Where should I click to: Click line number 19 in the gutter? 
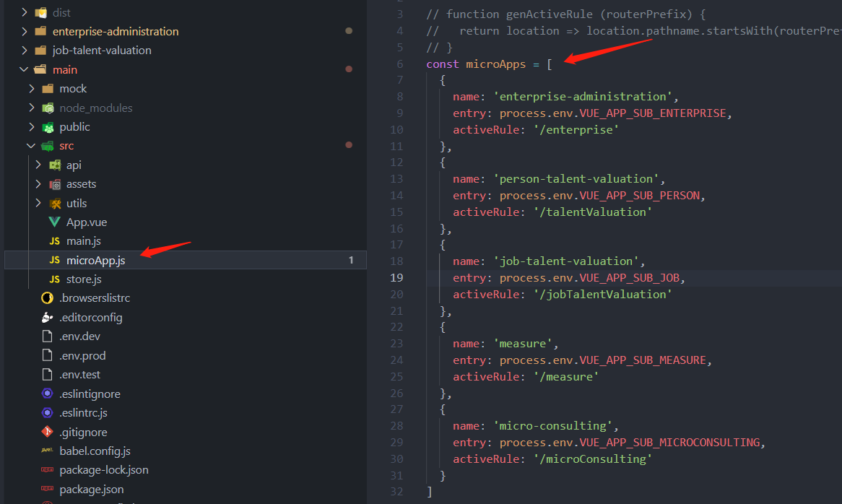click(396, 278)
